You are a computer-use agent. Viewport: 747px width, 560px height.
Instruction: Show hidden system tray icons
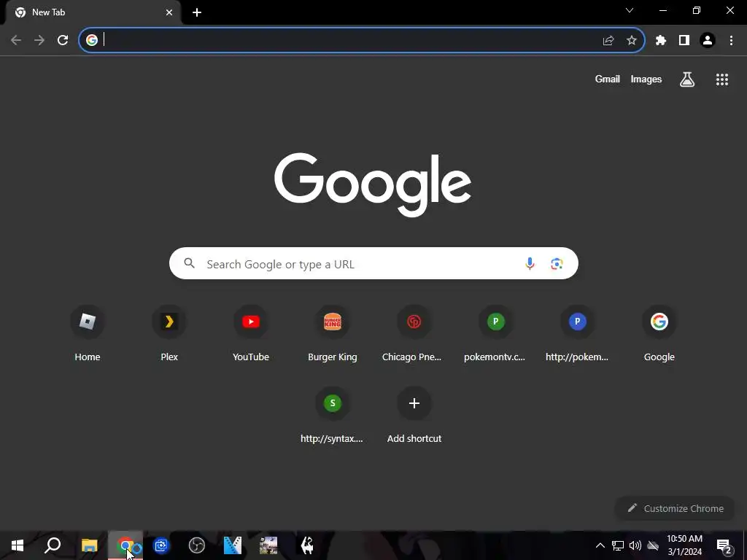pos(600,545)
